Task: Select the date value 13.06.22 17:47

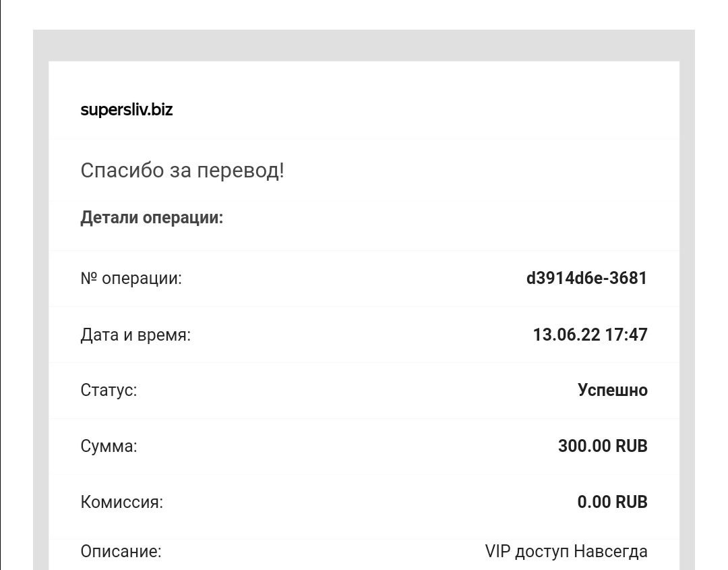Action: [590, 335]
